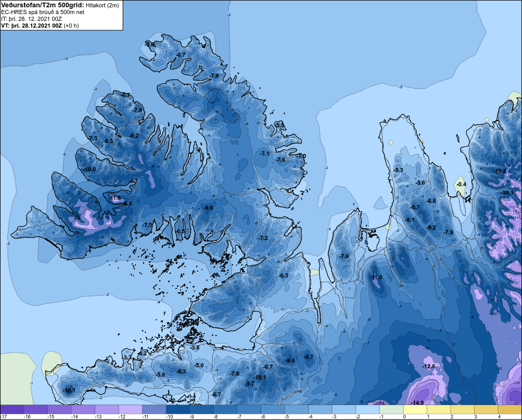Click the -10.8 temperature label

point(500,172)
